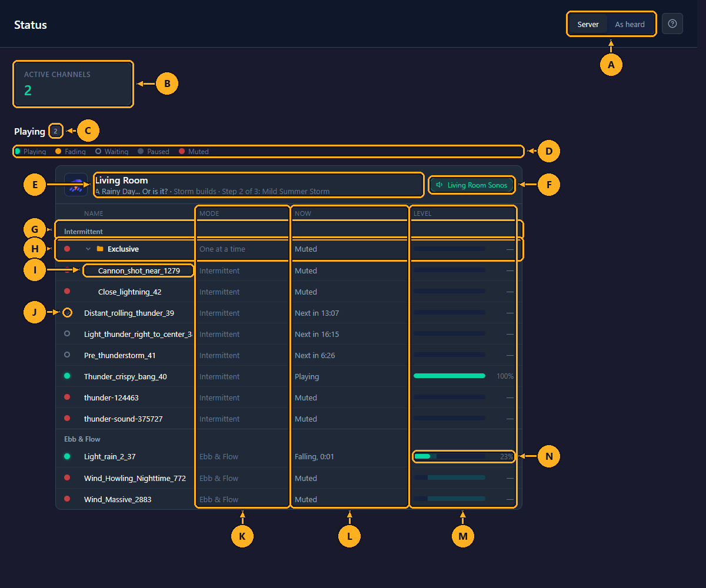Click the Ebb & Flow group heading

pos(82,439)
